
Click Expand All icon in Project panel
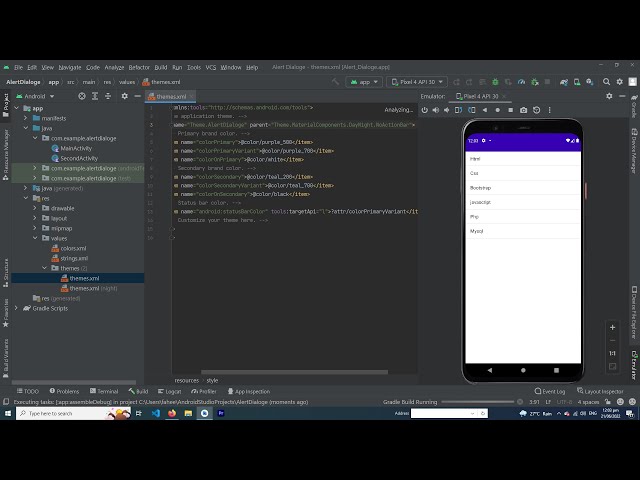pos(95,96)
